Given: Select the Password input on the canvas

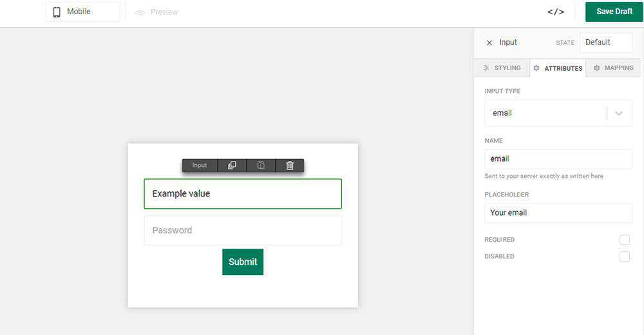Looking at the screenshot, I should pos(243,231).
